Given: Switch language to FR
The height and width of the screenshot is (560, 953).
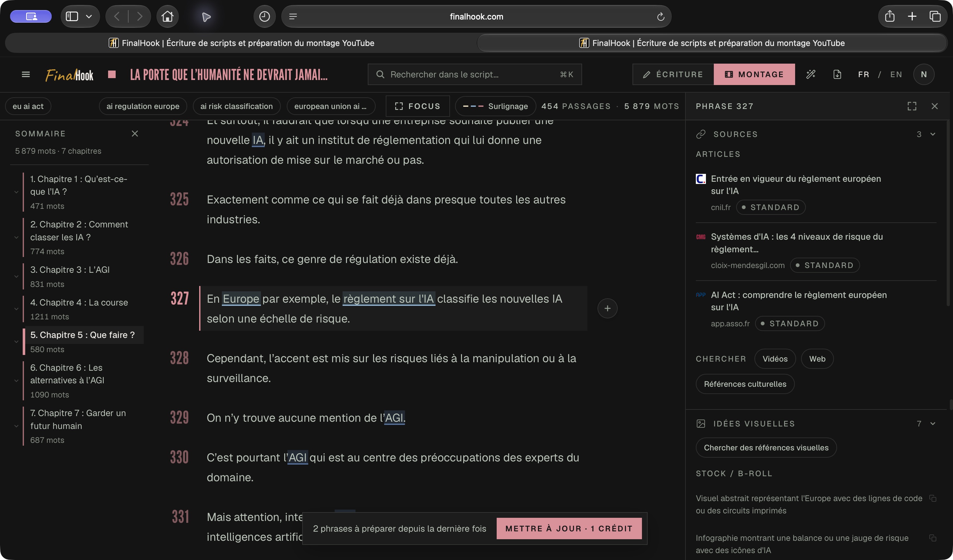Looking at the screenshot, I should [x=864, y=74].
